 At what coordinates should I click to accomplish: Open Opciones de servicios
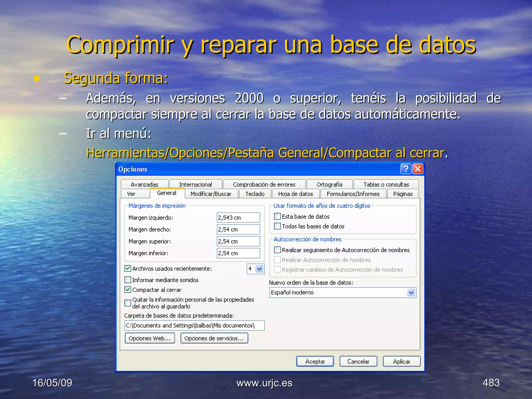214,338
